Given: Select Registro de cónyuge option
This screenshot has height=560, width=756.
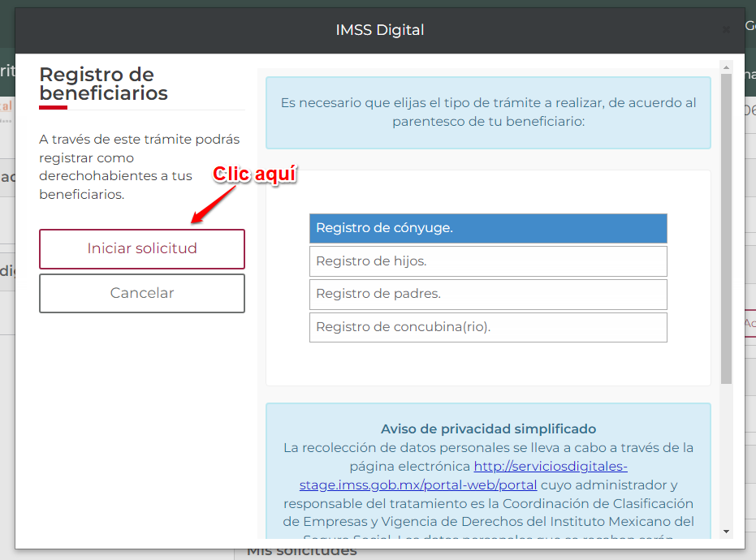Looking at the screenshot, I should click(488, 228).
